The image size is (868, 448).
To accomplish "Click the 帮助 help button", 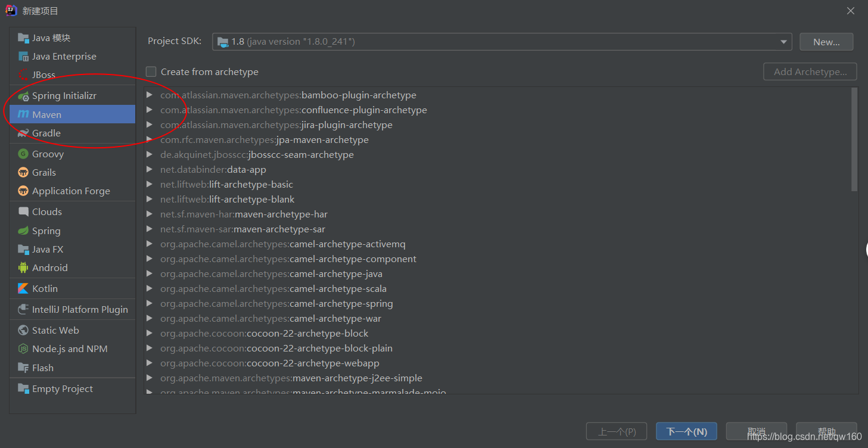I will click(x=826, y=431).
